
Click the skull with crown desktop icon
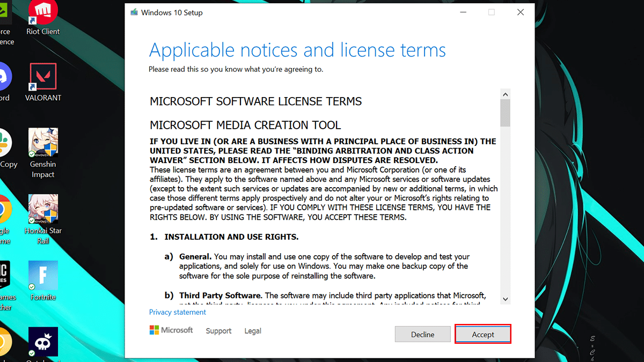[43, 343]
